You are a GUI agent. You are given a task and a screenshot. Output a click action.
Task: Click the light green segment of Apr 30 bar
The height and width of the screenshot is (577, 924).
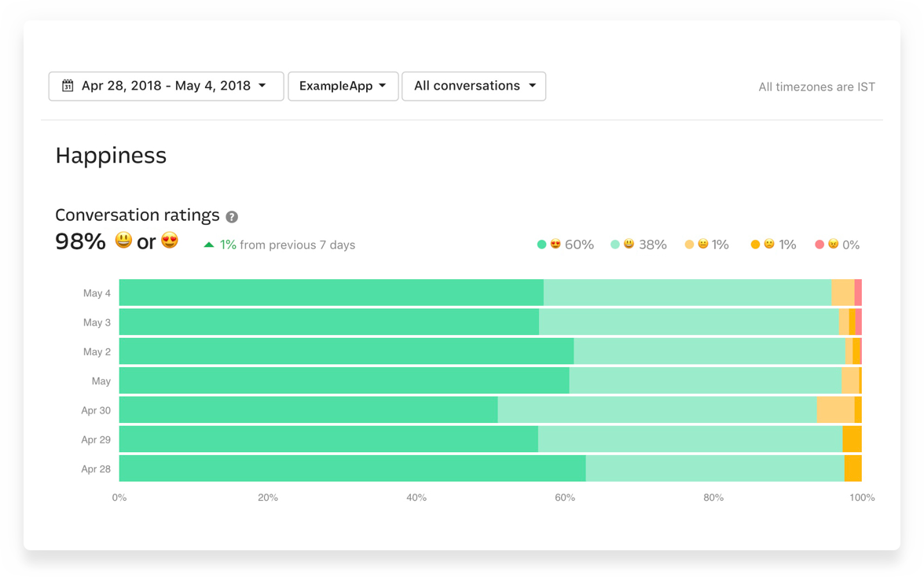657,410
